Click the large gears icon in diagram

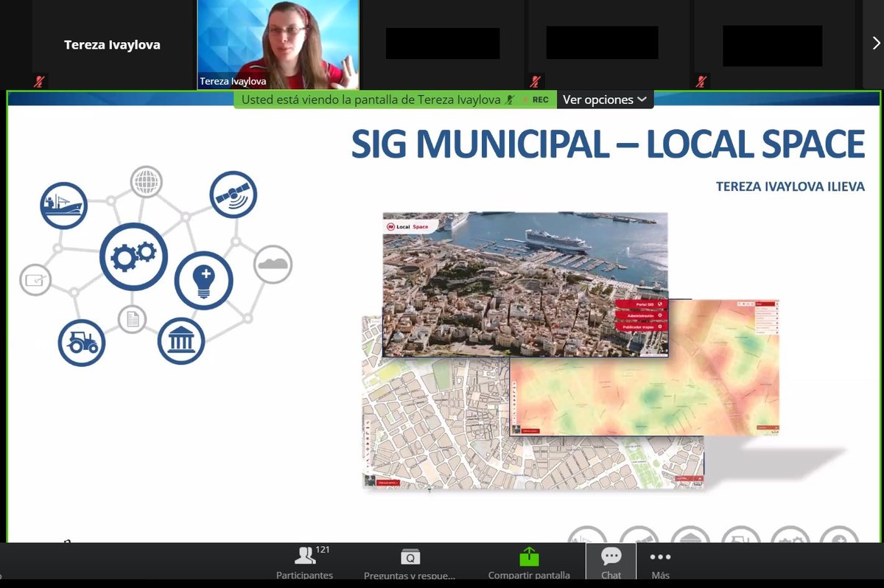click(x=133, y=256)
